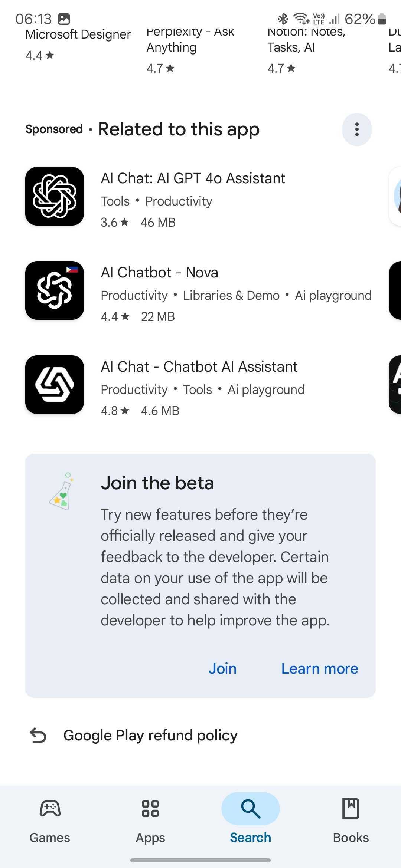Tap the battery status icon
This screenshot has width=401, height=868.
[382, 19]
